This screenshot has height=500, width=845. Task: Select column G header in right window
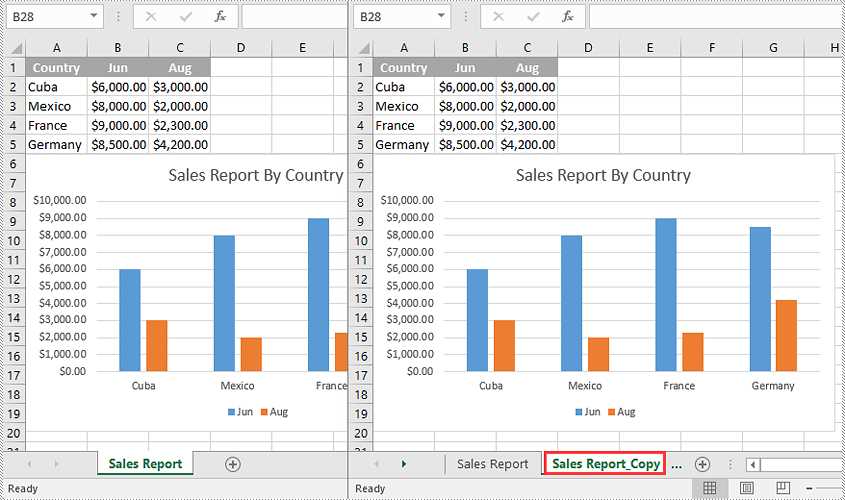773,48
